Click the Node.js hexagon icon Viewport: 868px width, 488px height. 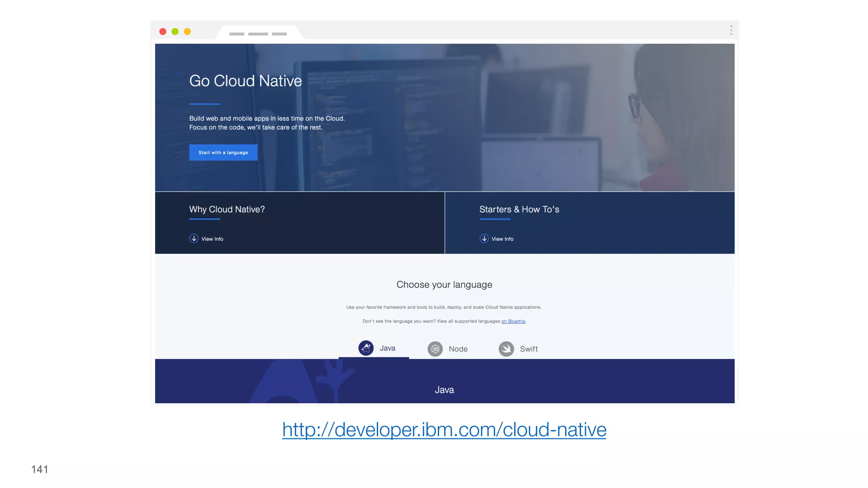[435, 349]
